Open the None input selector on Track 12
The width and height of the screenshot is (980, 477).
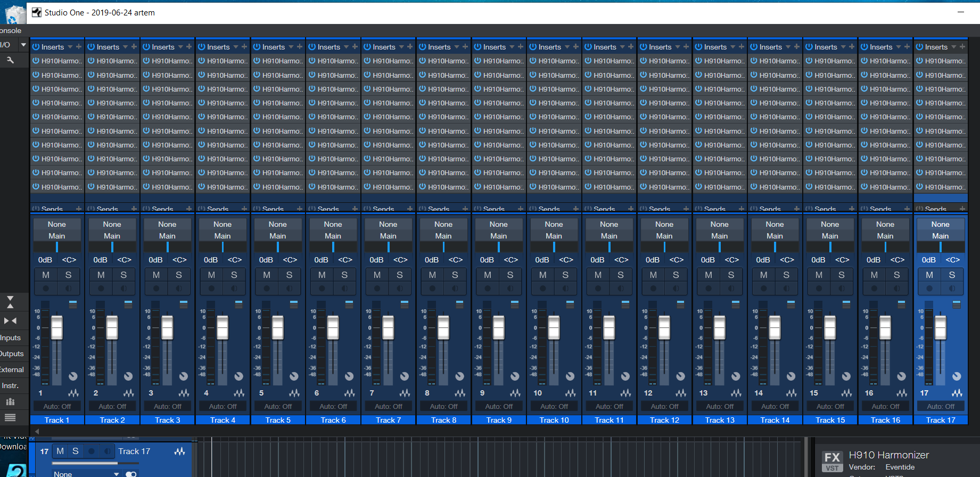tap(664, 224)
